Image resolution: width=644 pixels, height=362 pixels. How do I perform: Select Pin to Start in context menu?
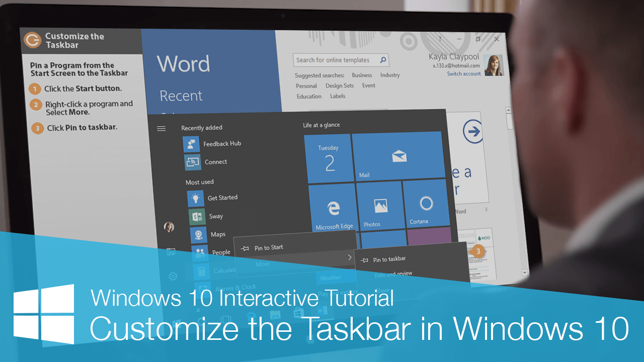269,247
